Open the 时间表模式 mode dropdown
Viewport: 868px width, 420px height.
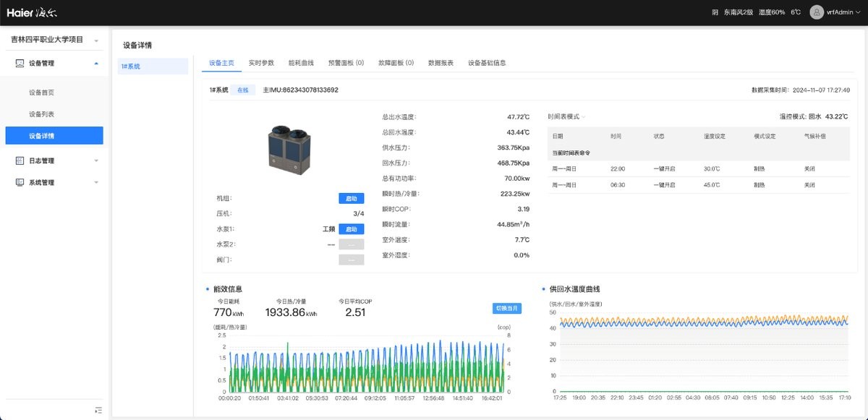[566, 116]
